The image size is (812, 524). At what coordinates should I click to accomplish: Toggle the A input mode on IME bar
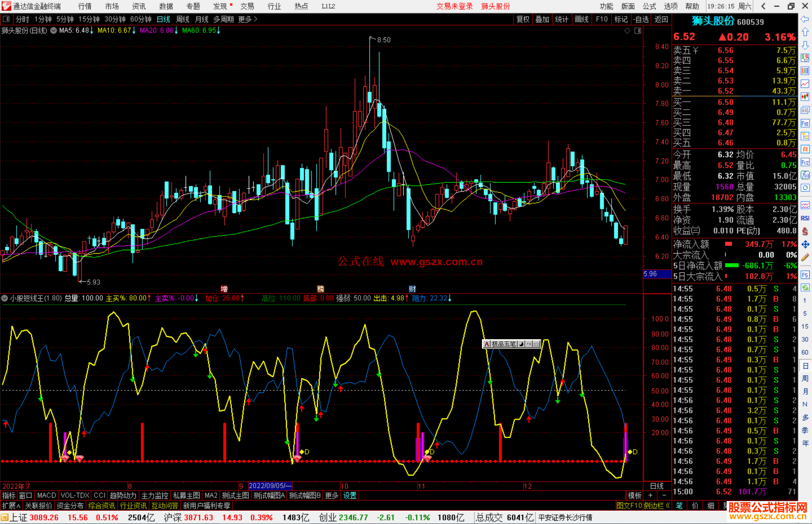pos(487,344)
